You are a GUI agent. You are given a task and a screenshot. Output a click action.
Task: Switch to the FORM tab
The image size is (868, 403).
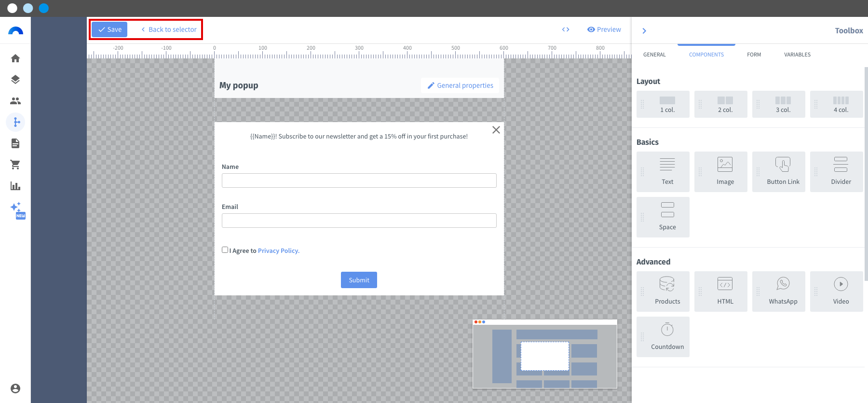click(x=754, y=55)
